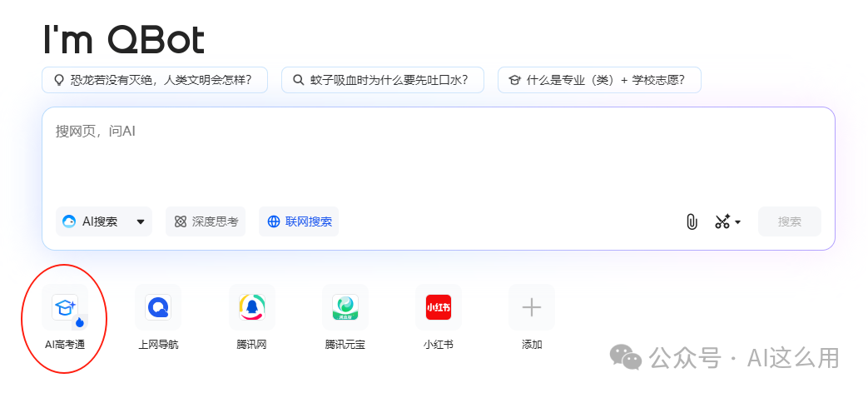Click the graduation cap icon in the 专业 suggestion
Viewport: 868px width, 393px height.
(x=514, y=81)
